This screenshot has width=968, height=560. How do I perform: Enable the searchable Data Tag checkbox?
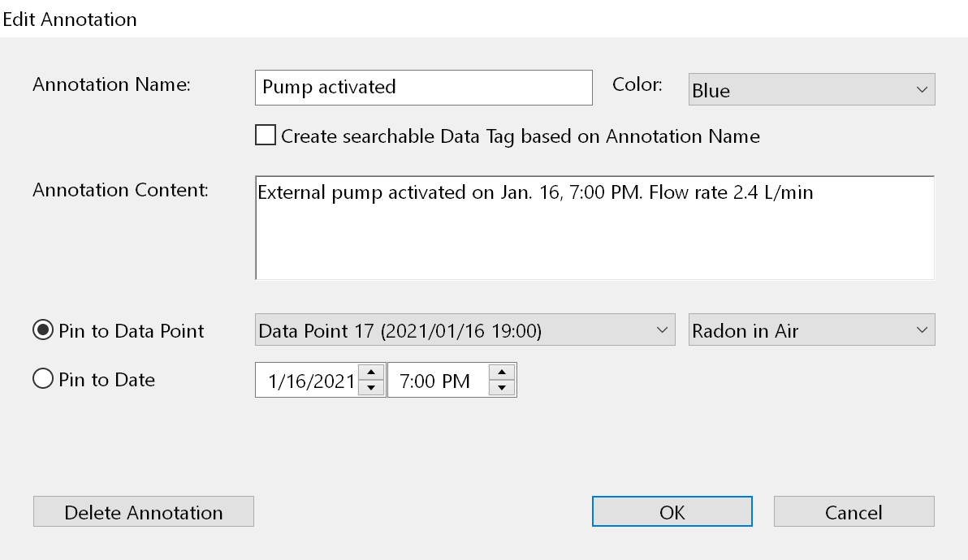pyautogui.click(x=266, y=136)
